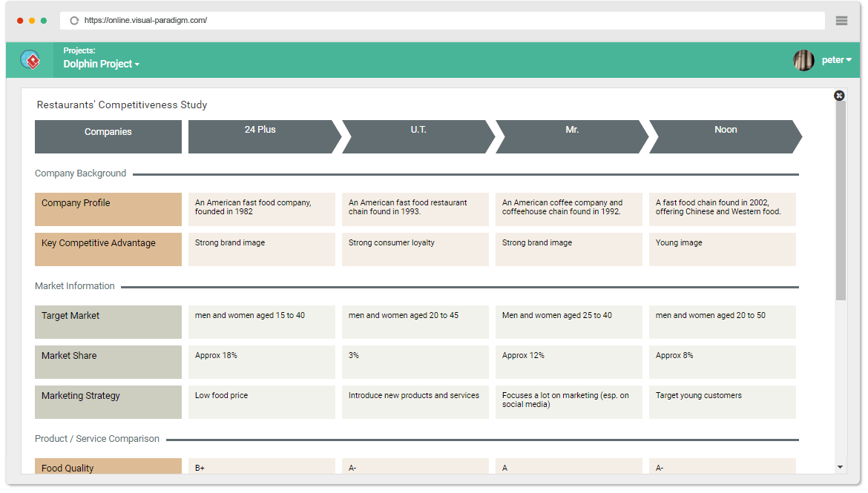This screenshot has height=493, width=868.
Task: Click the Visual Paradigm logo icon
Action: click(x=30, y=60)
